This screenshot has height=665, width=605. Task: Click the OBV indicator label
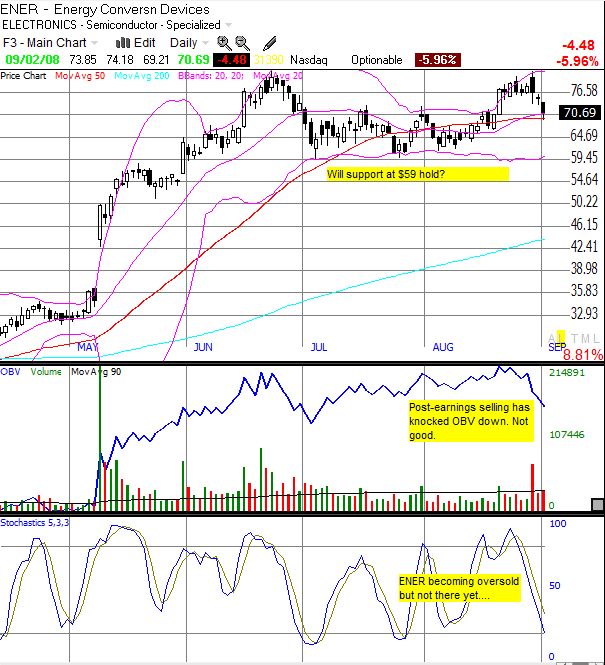coord(10,372)
